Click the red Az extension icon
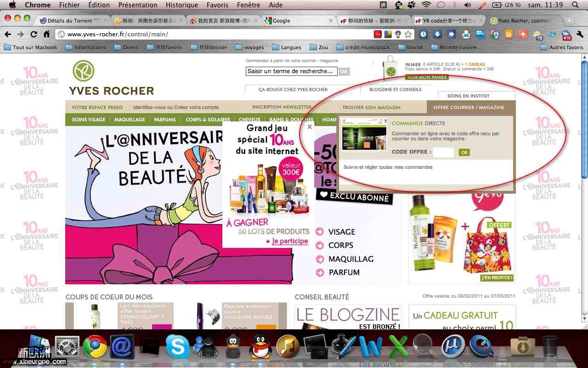This screenshot has height=368, width=588. (x=378, y=34)
